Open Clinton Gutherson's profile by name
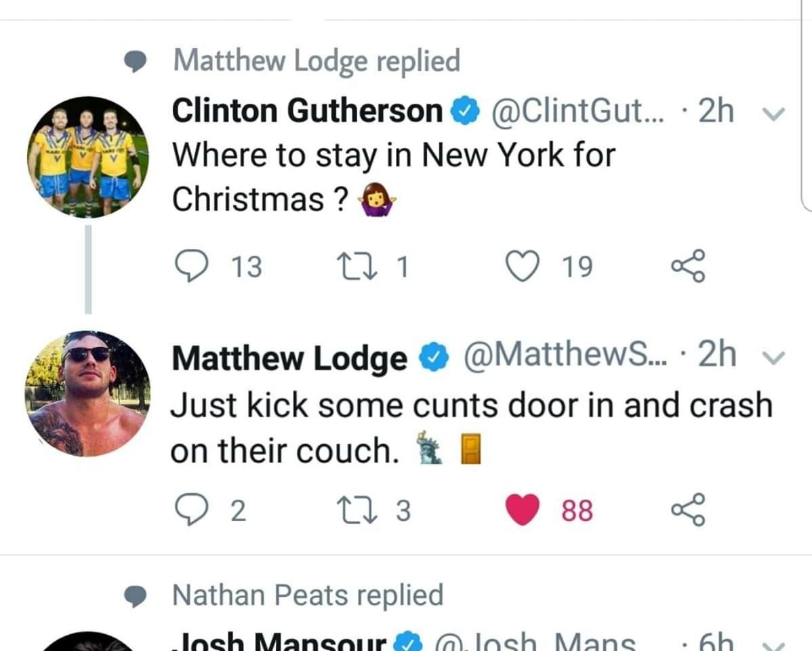Screen dimensions: 812x651 [x=307, y=111]
